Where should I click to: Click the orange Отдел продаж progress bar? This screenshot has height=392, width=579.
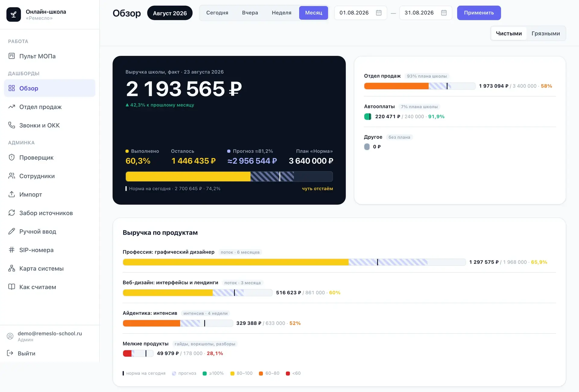pyautogui.click(x=419, y=86)
